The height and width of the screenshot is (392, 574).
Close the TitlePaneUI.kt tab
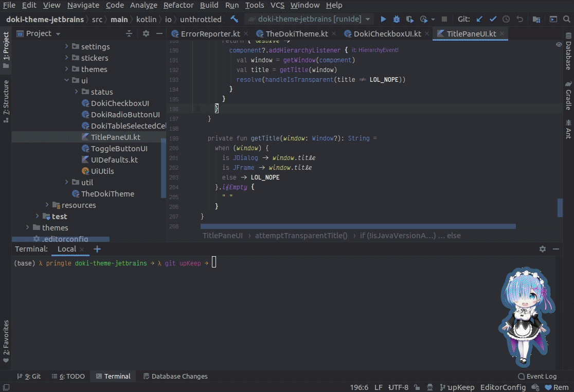click(502, 33)
